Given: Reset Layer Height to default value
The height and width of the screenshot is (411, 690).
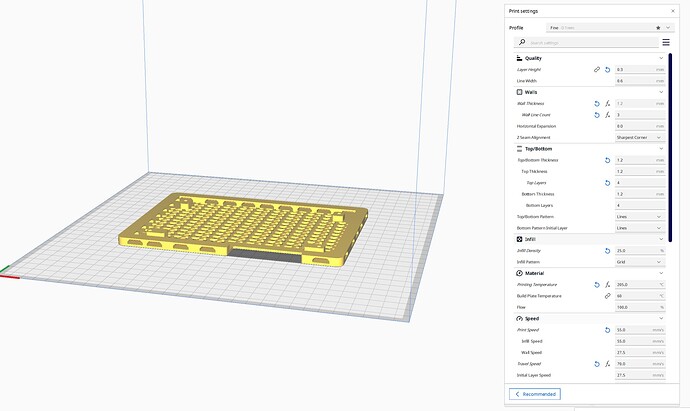Looking at the screenshot, I should (607, 70).
